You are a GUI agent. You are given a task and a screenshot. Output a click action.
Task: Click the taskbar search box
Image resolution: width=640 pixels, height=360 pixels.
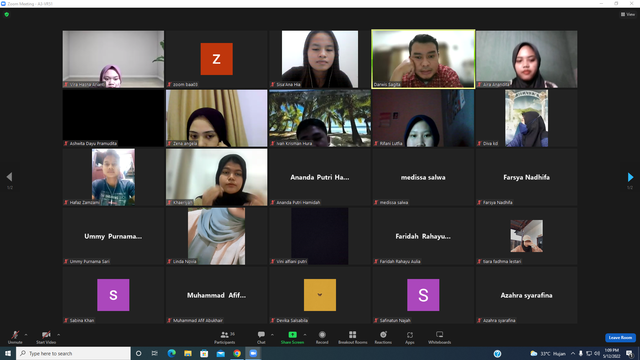point(73,353)
